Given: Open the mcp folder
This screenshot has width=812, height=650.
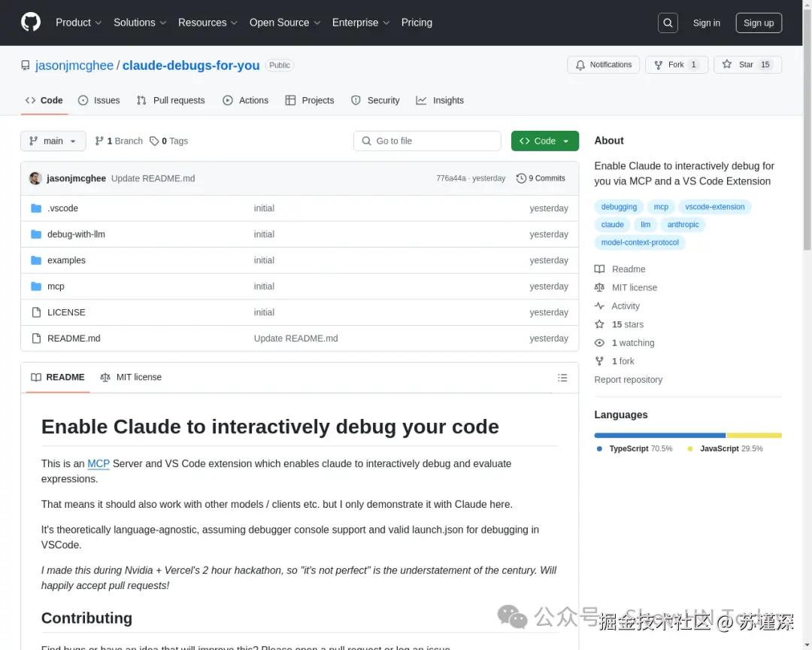Looking at the screenshot, I should coord(56,286).
